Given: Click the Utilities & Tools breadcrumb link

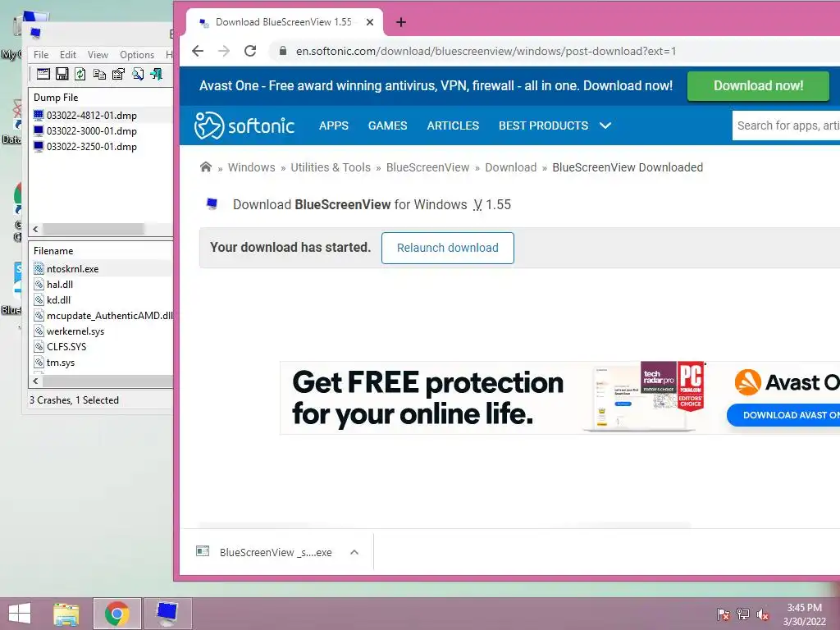Looking at the screenshot, I should (x=331, y=167).
